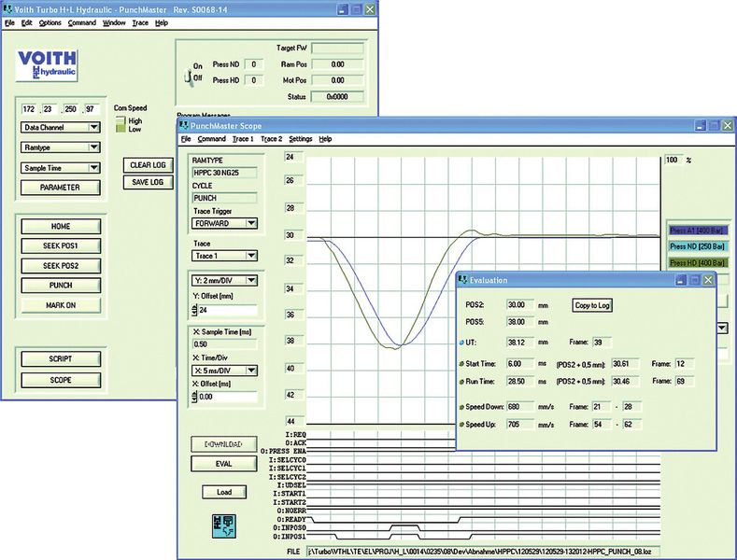Click the RAMTYPE value HPPC 30 NG25
The width and height of the screenshot is (737, 560).
click(x=224, y=173)
